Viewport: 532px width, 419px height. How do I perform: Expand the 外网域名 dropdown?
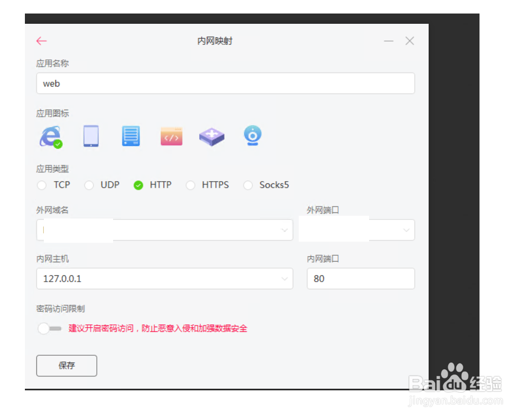pos(284,230)
